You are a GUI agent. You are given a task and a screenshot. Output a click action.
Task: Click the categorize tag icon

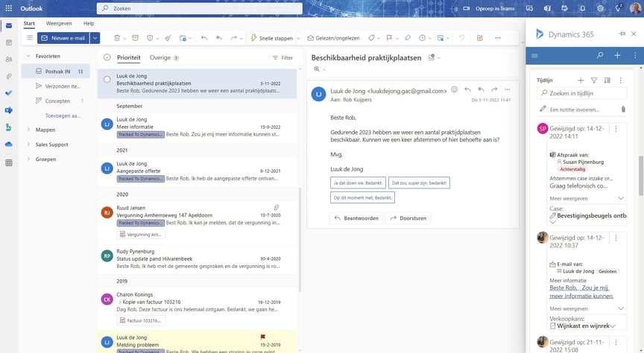pos(371,38)
